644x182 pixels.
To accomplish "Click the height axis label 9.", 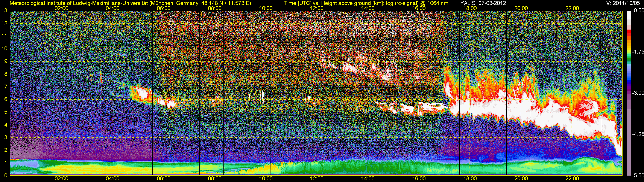I will pos(6,61).
